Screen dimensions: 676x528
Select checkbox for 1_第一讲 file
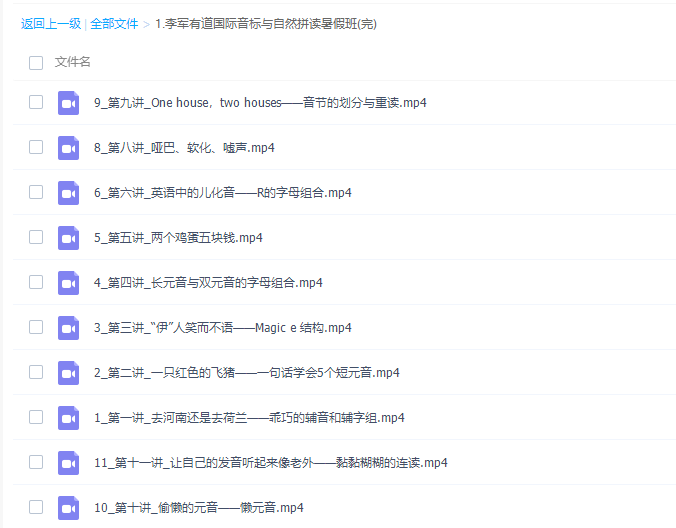[36, 417]
